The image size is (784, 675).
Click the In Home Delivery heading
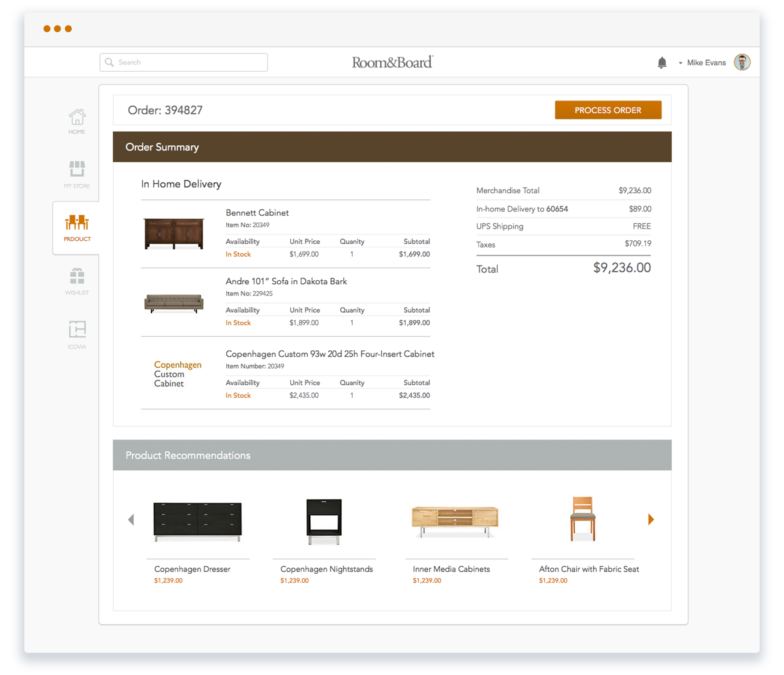[181, 184]
